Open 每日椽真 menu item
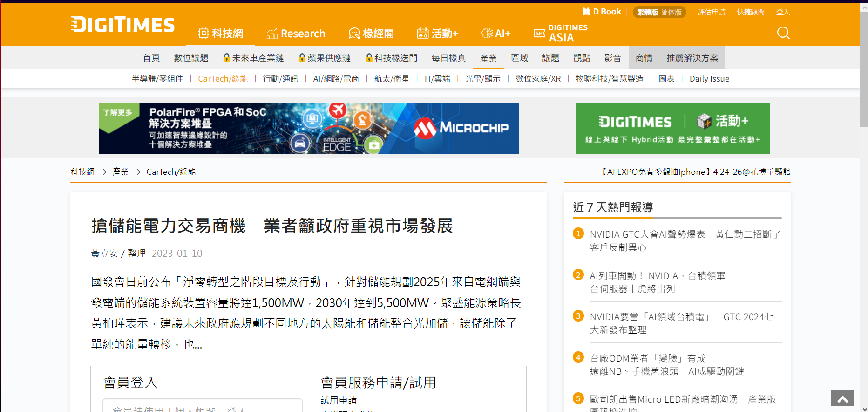The height and width of the screenshot is (412, 868). (x=448, y=58)
